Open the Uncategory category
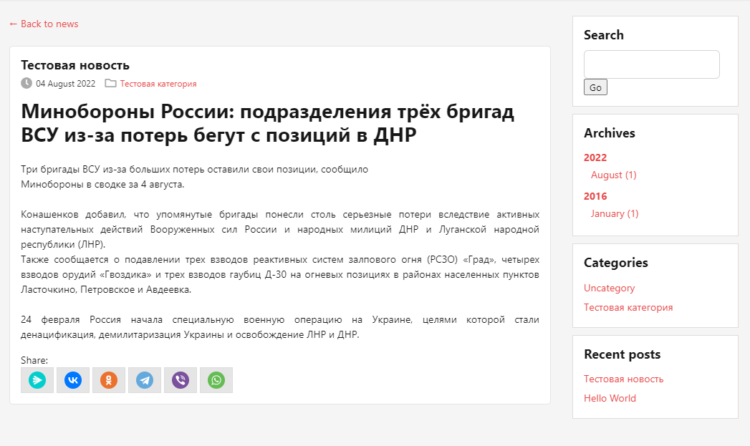Image resolution: width=750 pixels, height=446 pixels. [x=609, y=288]
